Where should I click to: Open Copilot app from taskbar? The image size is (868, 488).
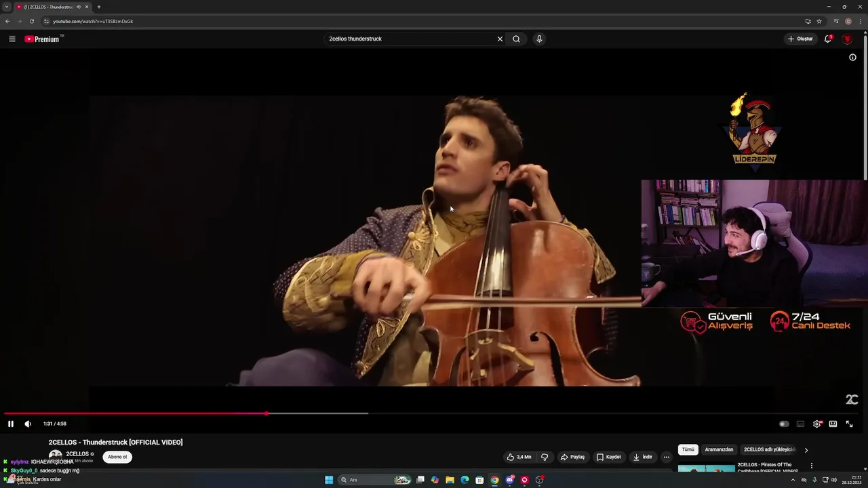(x=435, y=480)
